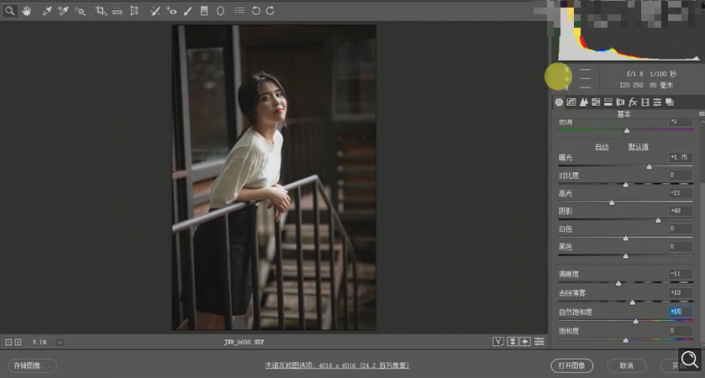Select the Red Eye Removal tool

[x=171, y=11]
